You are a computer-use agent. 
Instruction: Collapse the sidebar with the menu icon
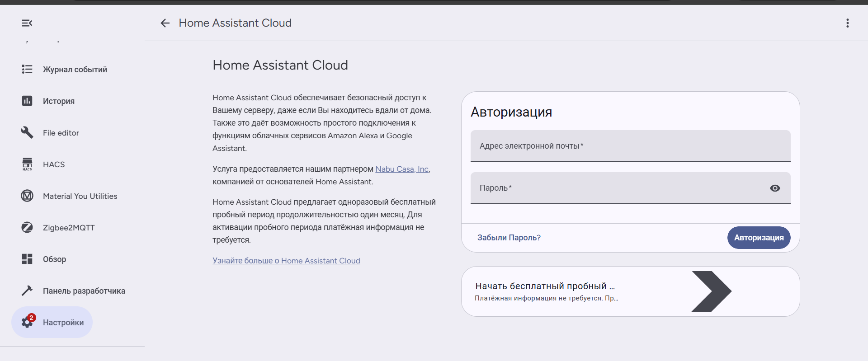pyautogui.click(x=27, y=23)
